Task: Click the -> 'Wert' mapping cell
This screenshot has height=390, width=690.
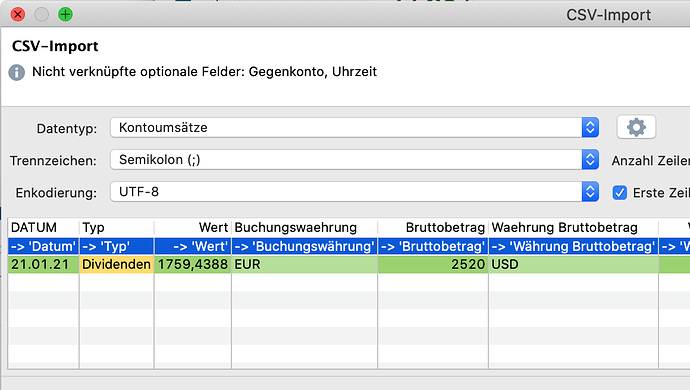Action: [193, 246]
